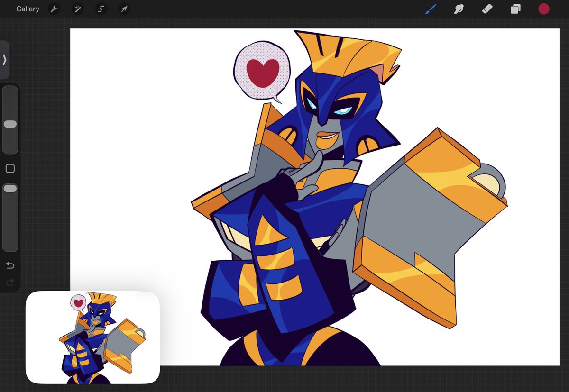Image resolution: width=569 pixels, height=392 pixels.
Task: Click the brush size slider handle
Action: 10,124
